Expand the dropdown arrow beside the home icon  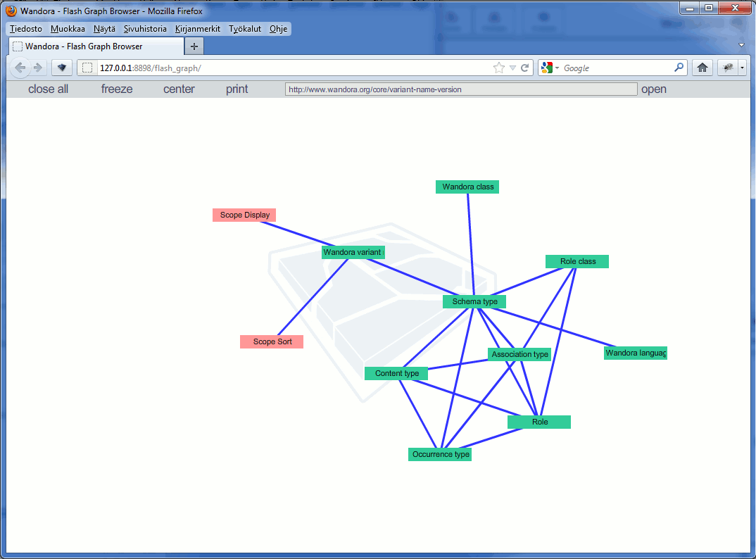click(x=742, y=68)
